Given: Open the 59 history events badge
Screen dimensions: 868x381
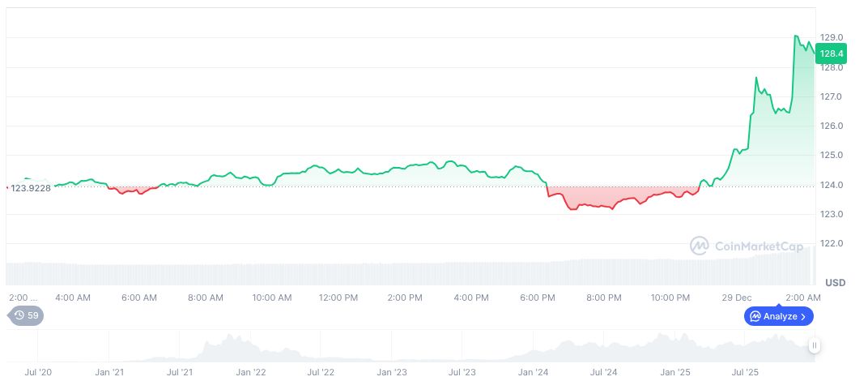Looking at the screenshot, I should (x=27, y=315).
